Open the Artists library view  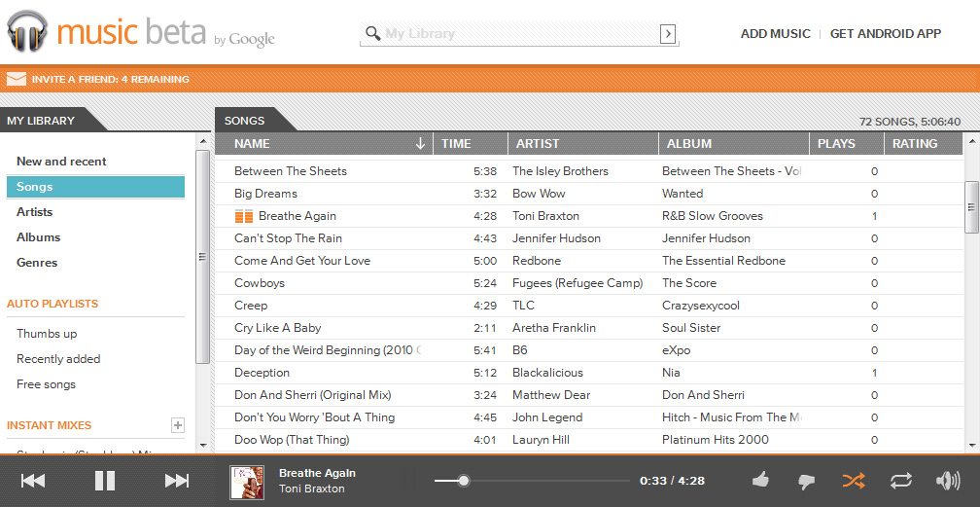click(x=35, y=212)
